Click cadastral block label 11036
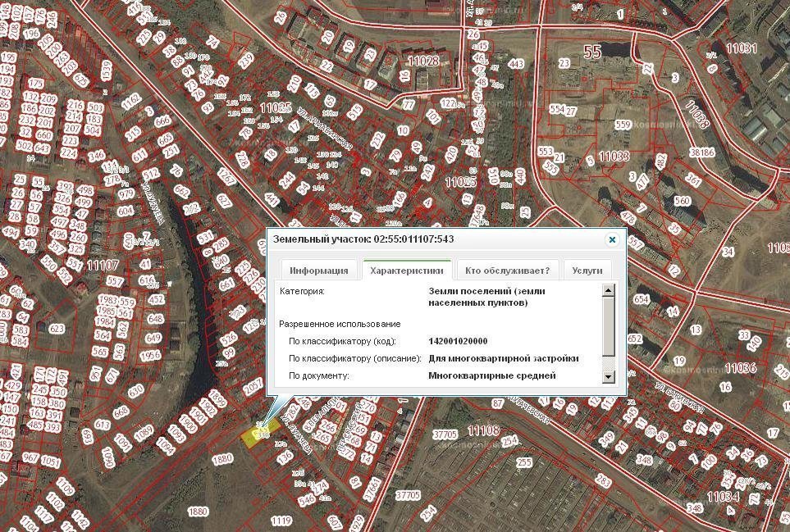Viewport: 790px width, 532px height. point(740,367)
